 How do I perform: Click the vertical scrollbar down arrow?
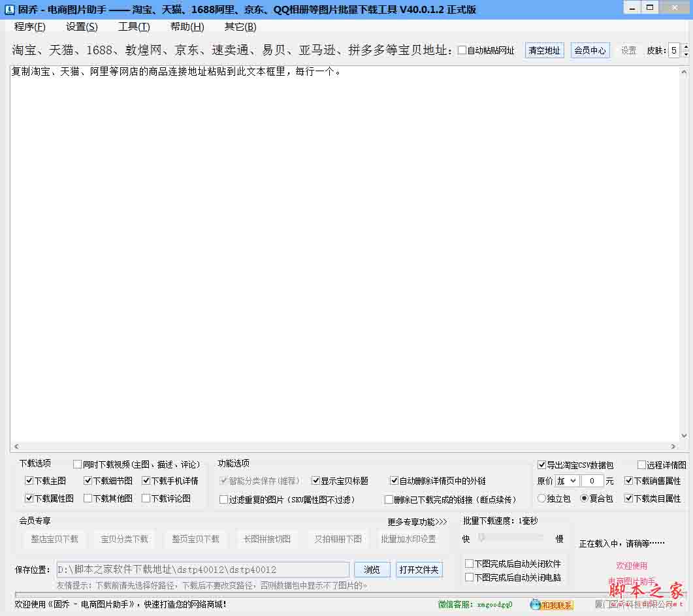click(684, 436)
